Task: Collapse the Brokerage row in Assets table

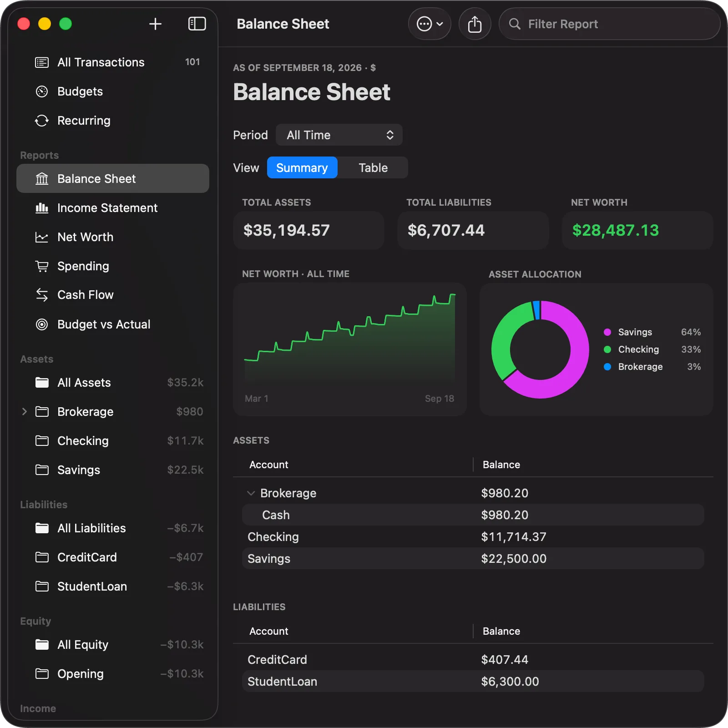Action: tap(251, 493)
